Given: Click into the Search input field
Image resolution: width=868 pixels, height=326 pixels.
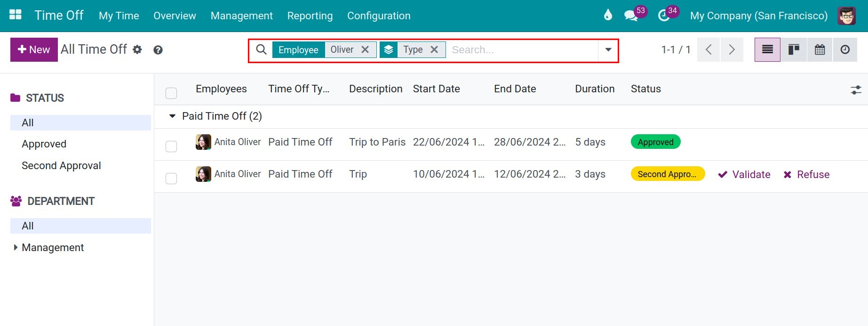Looking at the screenshot, I should click(522, 49).
